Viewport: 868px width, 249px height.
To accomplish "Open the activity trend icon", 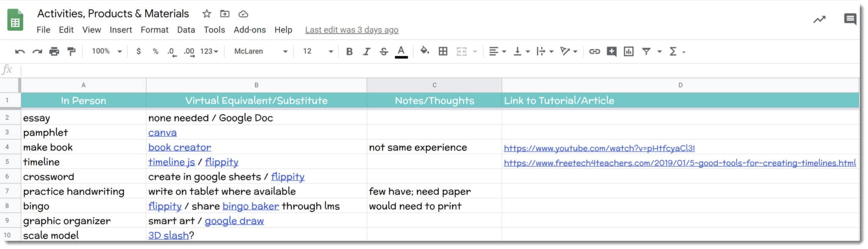I will click(819, 20).
